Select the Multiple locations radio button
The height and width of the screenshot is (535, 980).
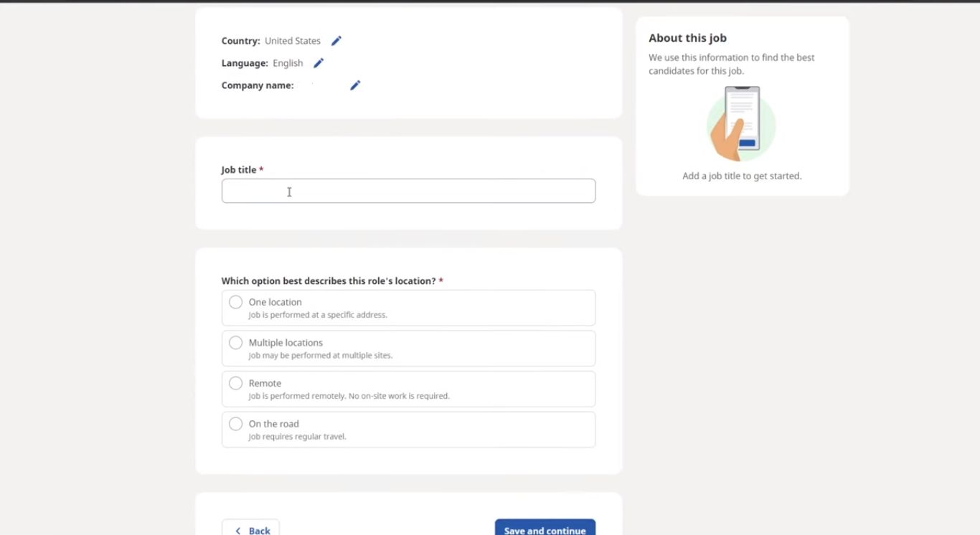[235, 342]
